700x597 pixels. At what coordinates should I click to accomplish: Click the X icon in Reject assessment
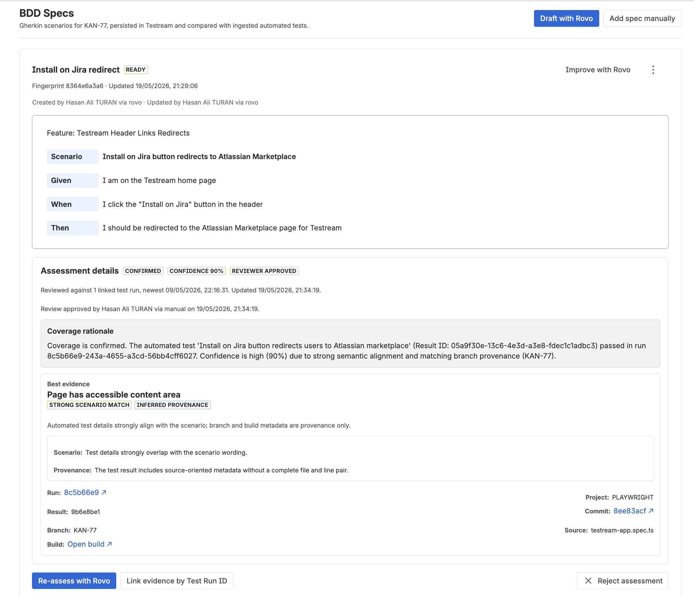click(x=588, y=580)
